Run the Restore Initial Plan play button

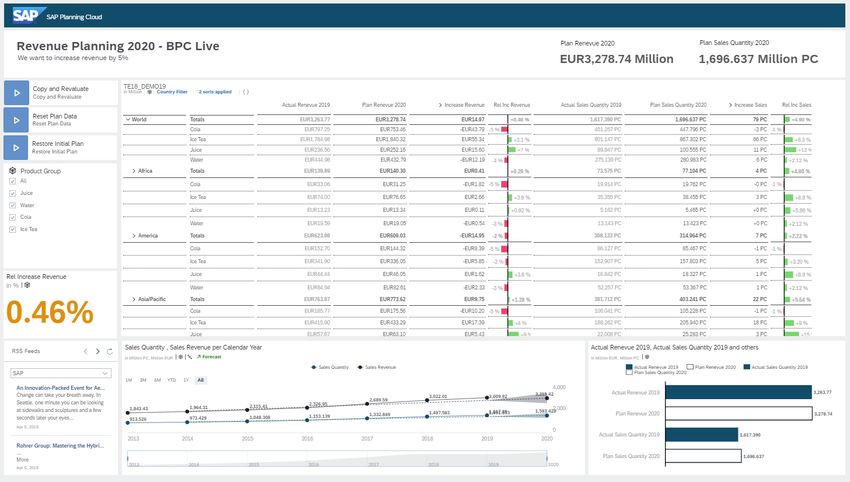(17, 147)
